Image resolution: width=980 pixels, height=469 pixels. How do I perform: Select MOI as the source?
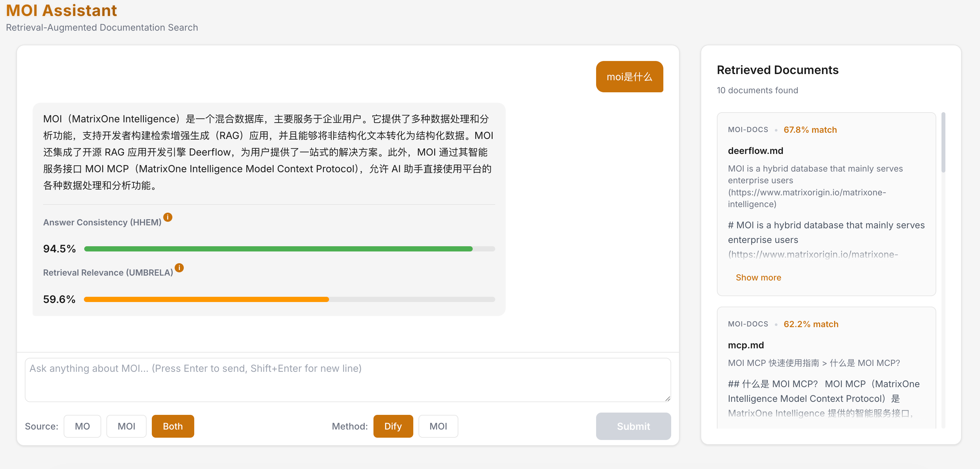(x=126, y=426)
